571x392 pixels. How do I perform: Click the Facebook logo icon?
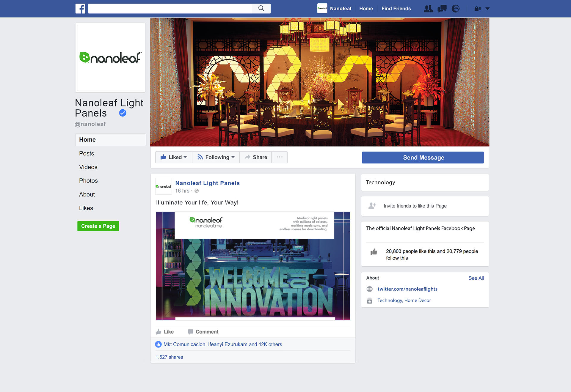tap(80, 9)
